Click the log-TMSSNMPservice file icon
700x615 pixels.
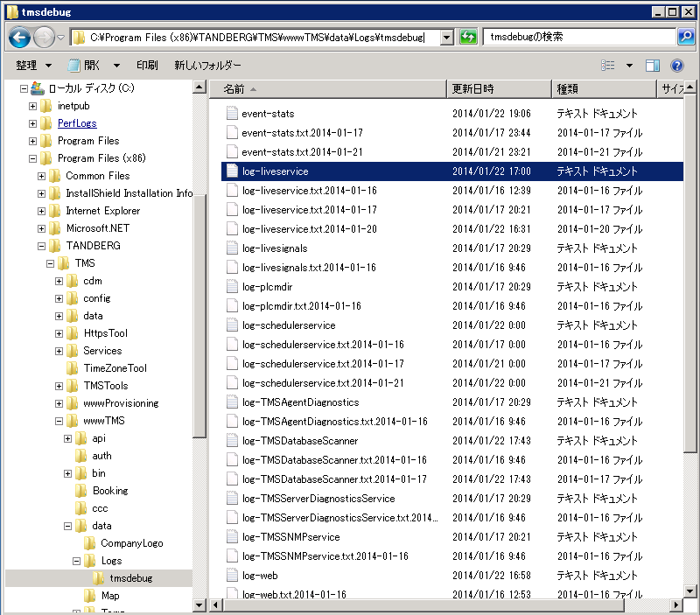[232, 536]
